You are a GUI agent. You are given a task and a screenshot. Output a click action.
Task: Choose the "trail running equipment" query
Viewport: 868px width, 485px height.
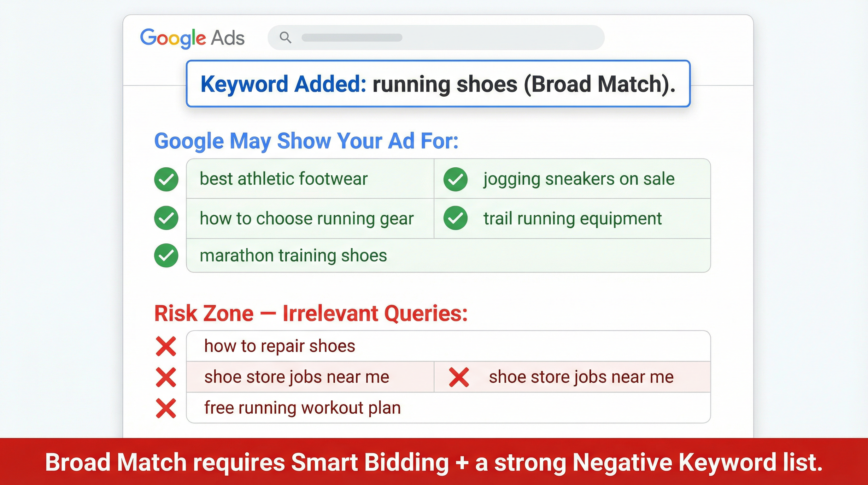point(572,218)
